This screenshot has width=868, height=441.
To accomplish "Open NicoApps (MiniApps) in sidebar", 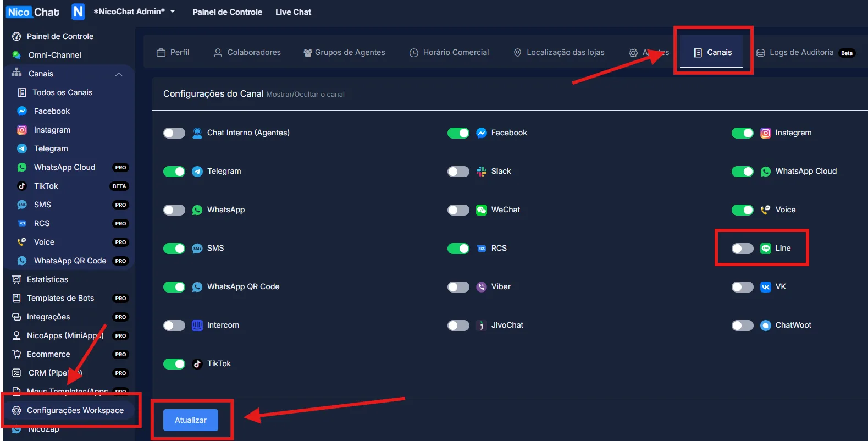I will pyautogui.click(x=65, y=335).
